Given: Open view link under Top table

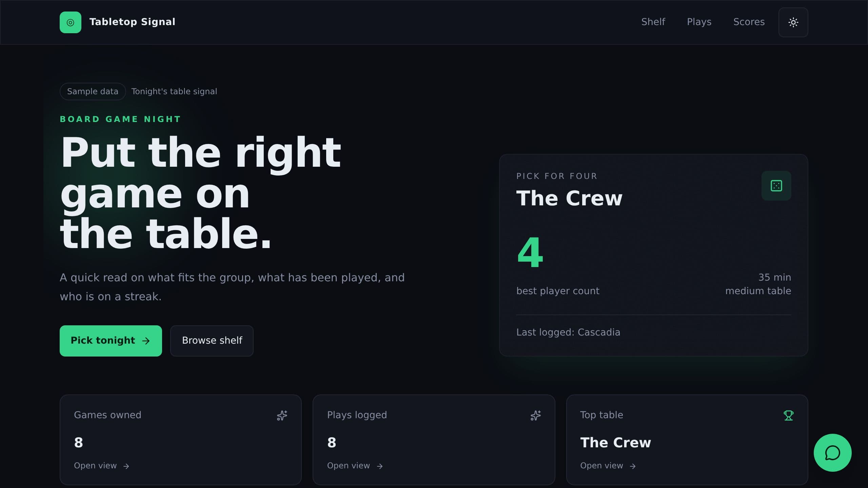Looking at the screenshot, I should 608,466.
